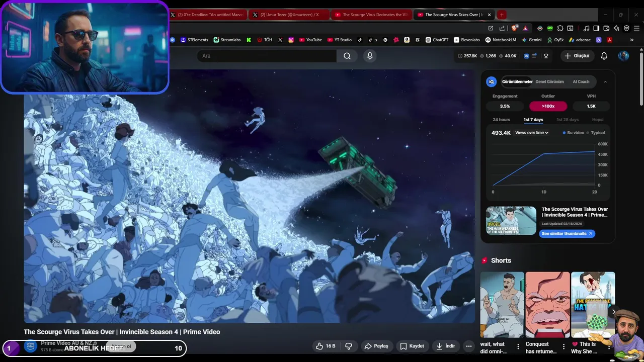Image resolution: width=644 pixels, height=362 pixels.
Task: Click the trophy icon in vidIQ stats bar
Action: pyautogui.click(x=546, y=56)
